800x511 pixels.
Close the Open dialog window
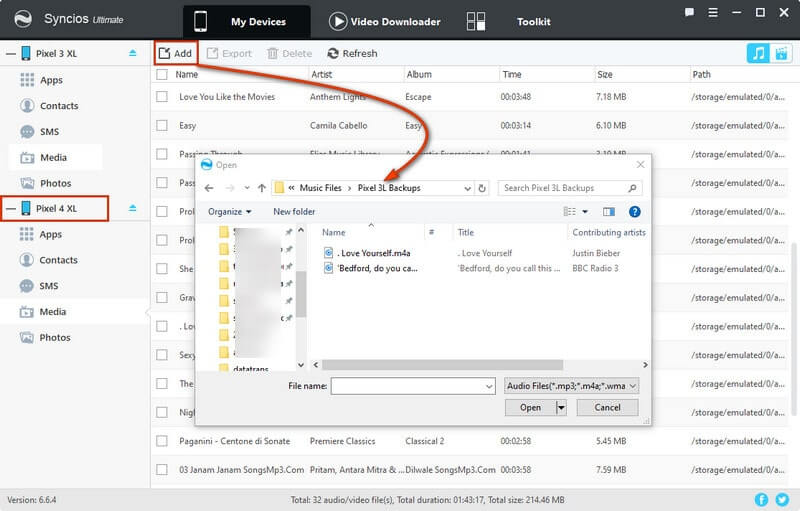click(x=640, y=165)
